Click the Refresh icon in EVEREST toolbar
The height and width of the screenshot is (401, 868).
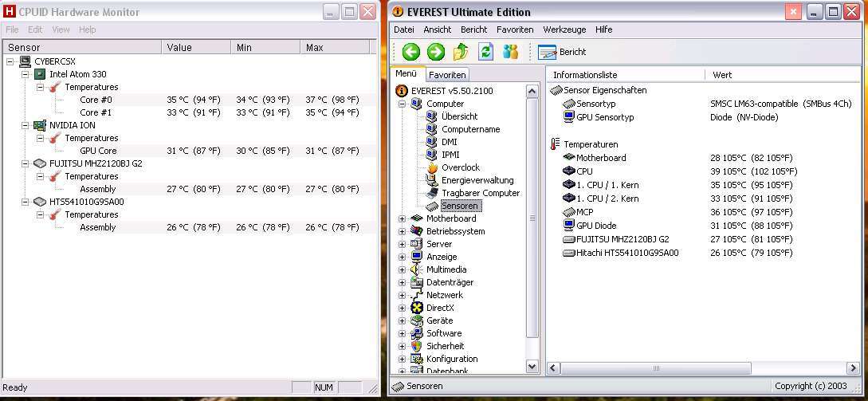[x=486, y=52]
